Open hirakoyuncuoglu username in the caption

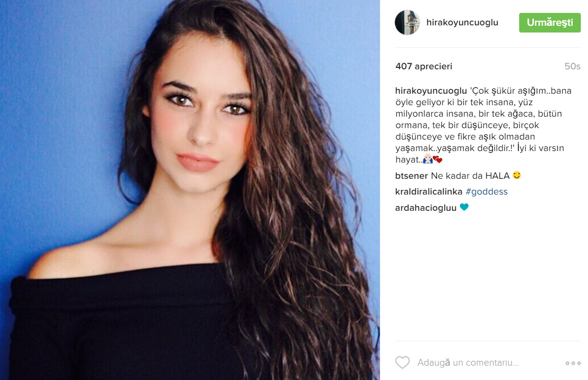click(431, 91)
